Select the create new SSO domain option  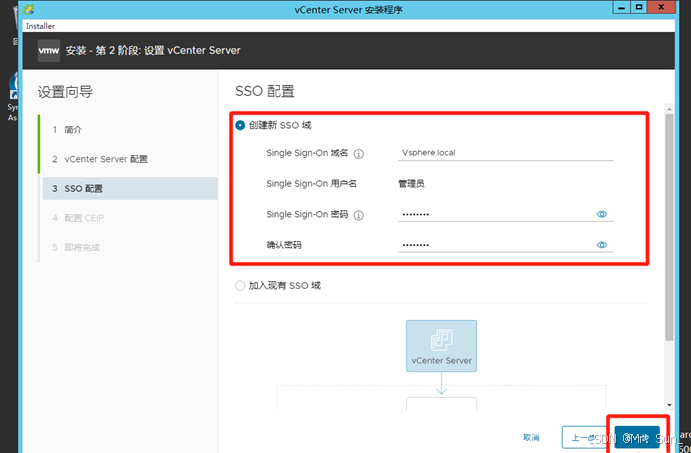point(240,126)
